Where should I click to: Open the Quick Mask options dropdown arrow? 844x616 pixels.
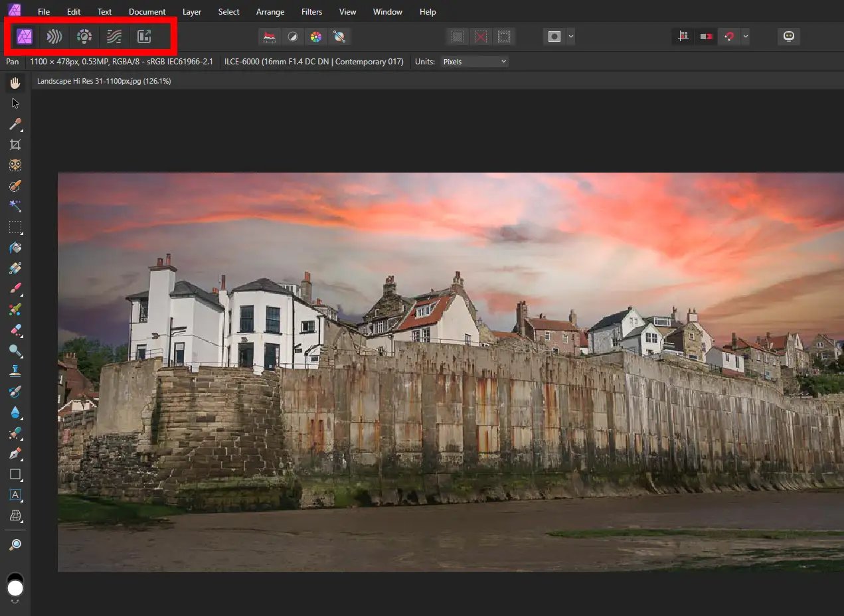pos(570,37)
